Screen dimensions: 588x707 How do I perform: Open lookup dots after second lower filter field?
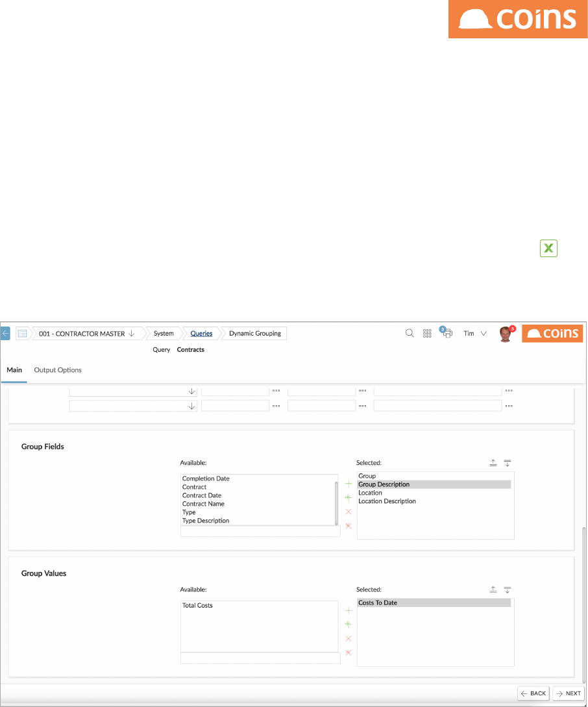(x=362, y=406)
